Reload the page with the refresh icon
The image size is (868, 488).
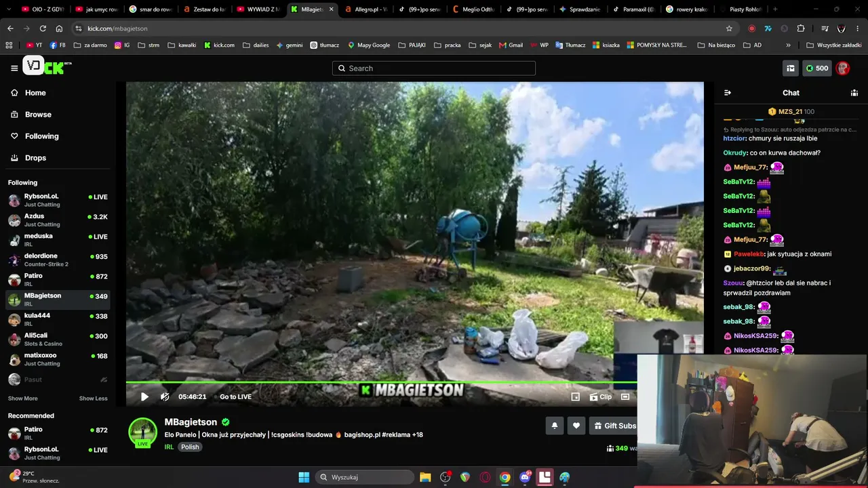pyautogui.click(x=43, y=28)
